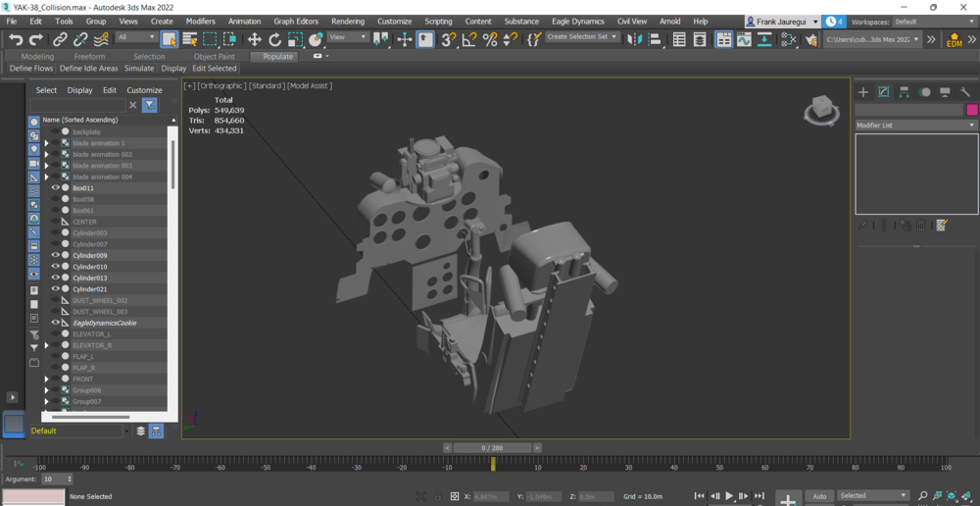Select the Select and Move tool
The width and height of the screenshot is (980, 506).
pos(254,39)
